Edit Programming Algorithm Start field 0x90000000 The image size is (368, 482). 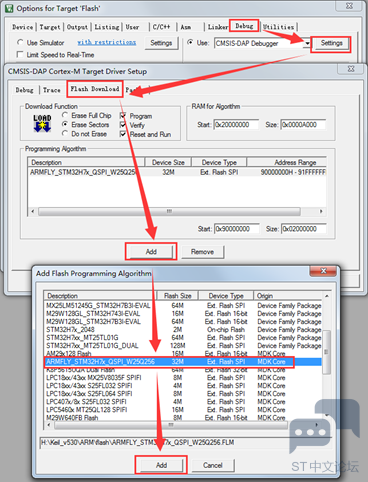[x=237, y=229]
